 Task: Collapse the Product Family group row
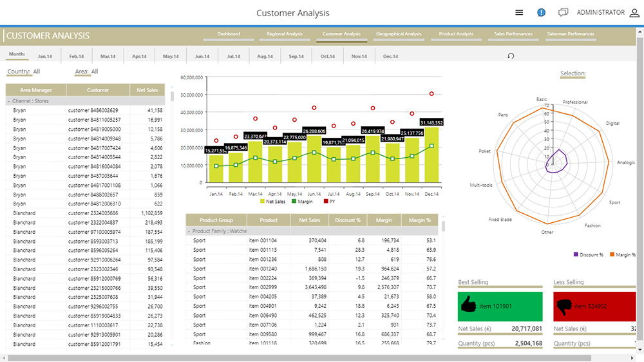pos(189,231)
